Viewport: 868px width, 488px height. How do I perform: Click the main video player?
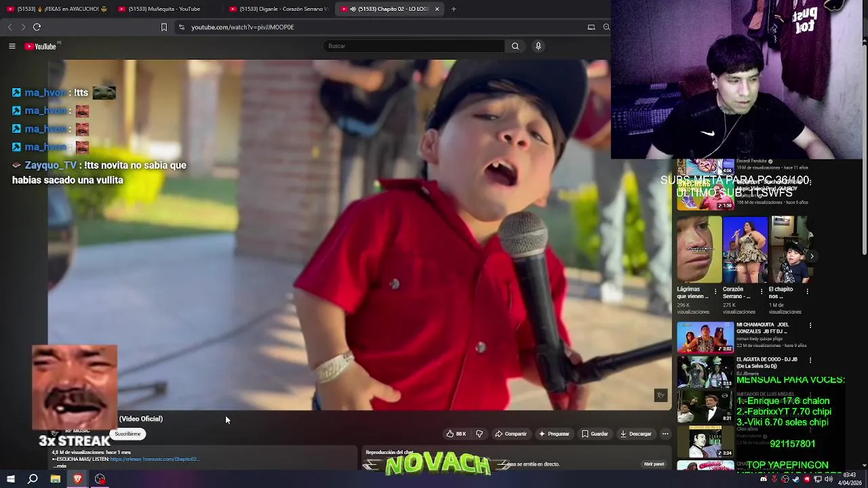[359, 235]
